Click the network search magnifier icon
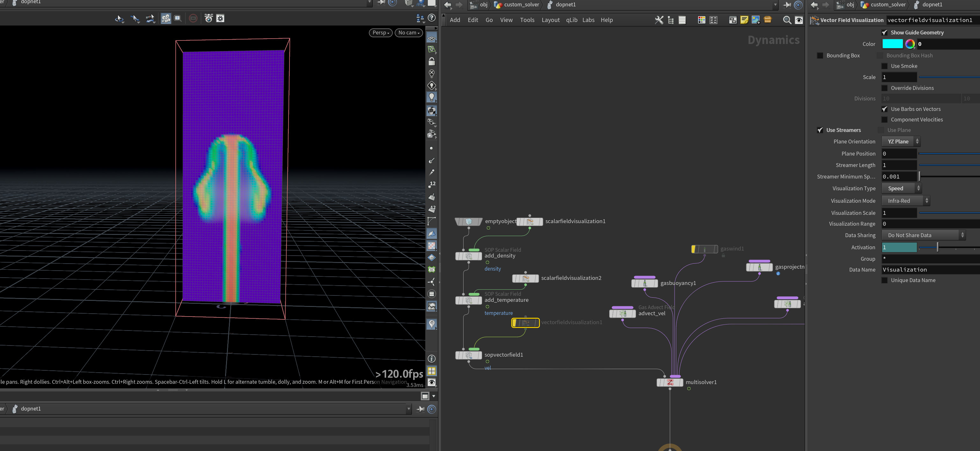 787,20
